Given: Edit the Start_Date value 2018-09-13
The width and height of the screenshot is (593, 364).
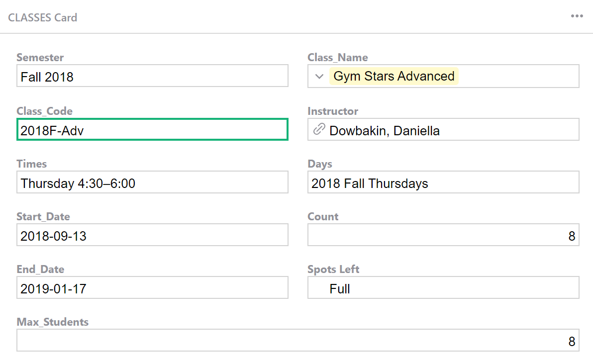Looking at the screenshot, I should coord(152,235).
